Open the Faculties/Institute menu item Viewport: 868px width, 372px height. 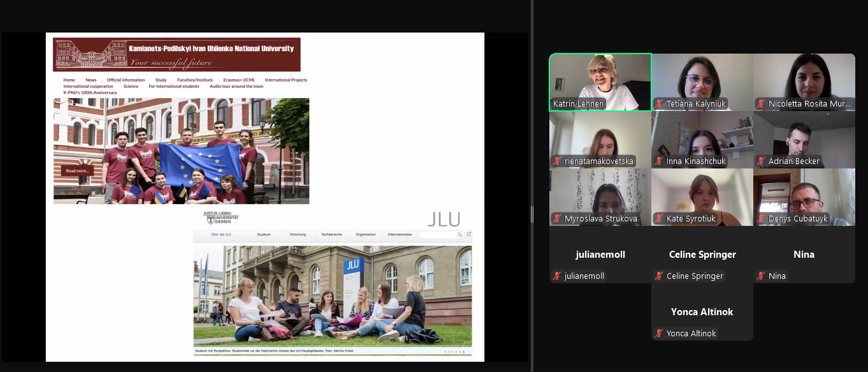[x=195, y=80]
